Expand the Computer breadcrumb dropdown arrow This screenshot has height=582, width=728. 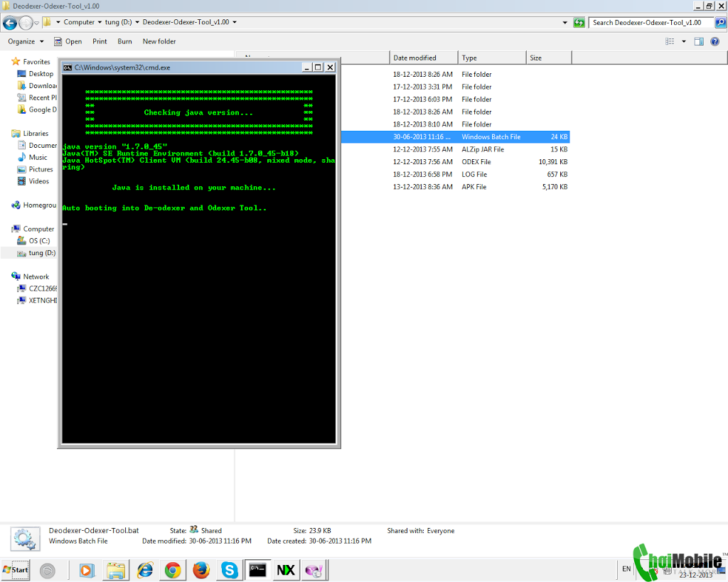click(x=100, y=22)
